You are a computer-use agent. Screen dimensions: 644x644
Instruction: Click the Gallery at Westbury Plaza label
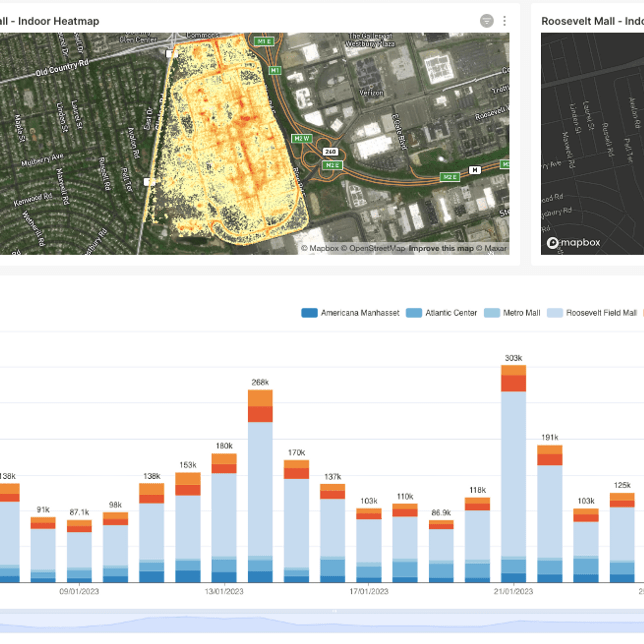coord(370,40)
